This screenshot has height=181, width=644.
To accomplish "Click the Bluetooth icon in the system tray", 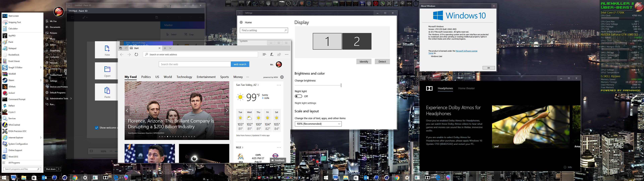I will pyautogui.click(x=299, y=178).
